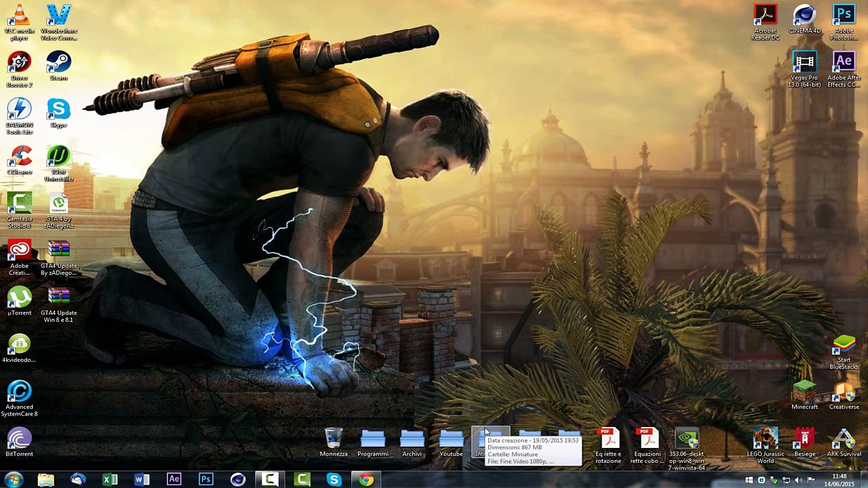The width and height of the screenshot is (868, 488).
Task: Select the LEGO Jurassic World shortcut
Action: [x=765, y=439]
